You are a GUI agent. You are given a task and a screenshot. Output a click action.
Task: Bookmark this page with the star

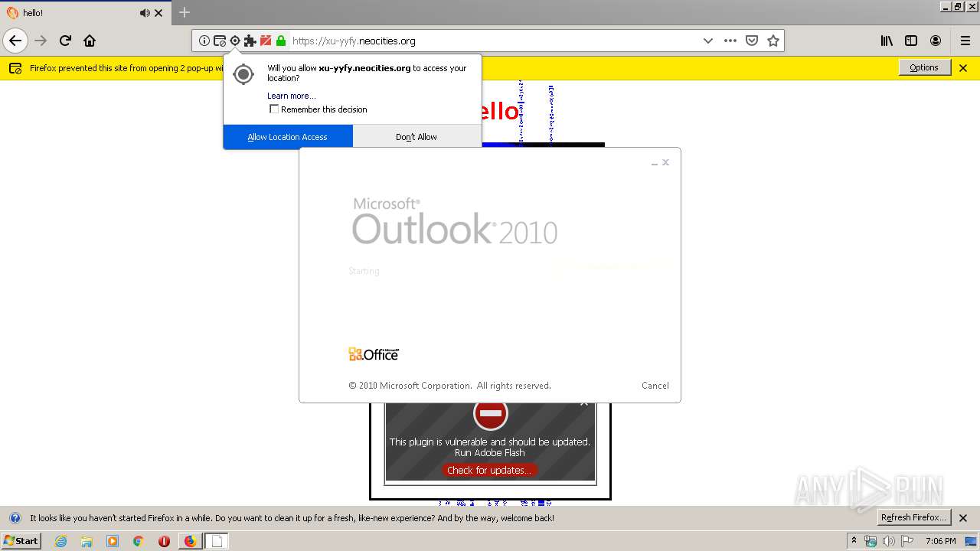pos(773,41)
